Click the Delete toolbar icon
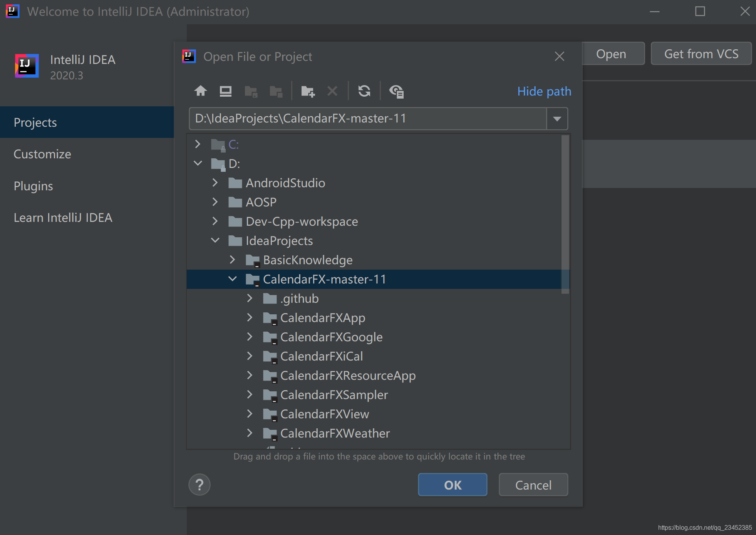This screenshot has height=535, width=756. (x=332, y=91)
